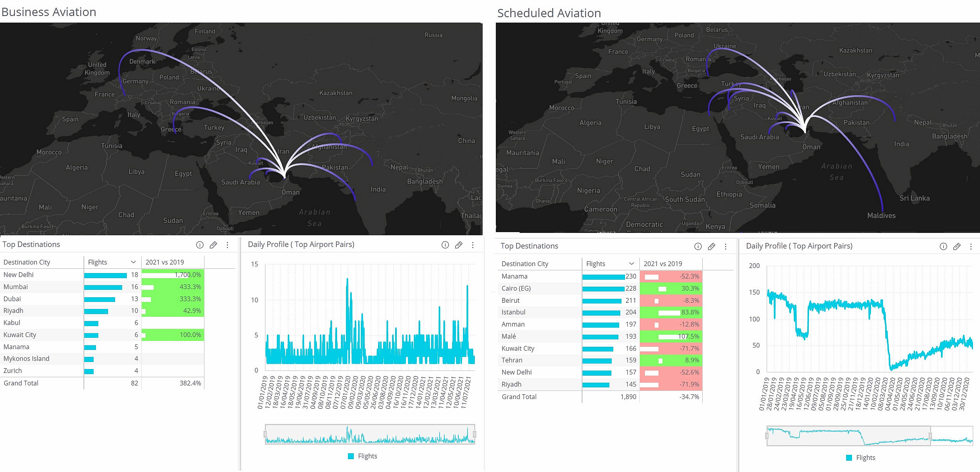
Task: Show info for Business Daily Profile chart
Action: point(445,245)
